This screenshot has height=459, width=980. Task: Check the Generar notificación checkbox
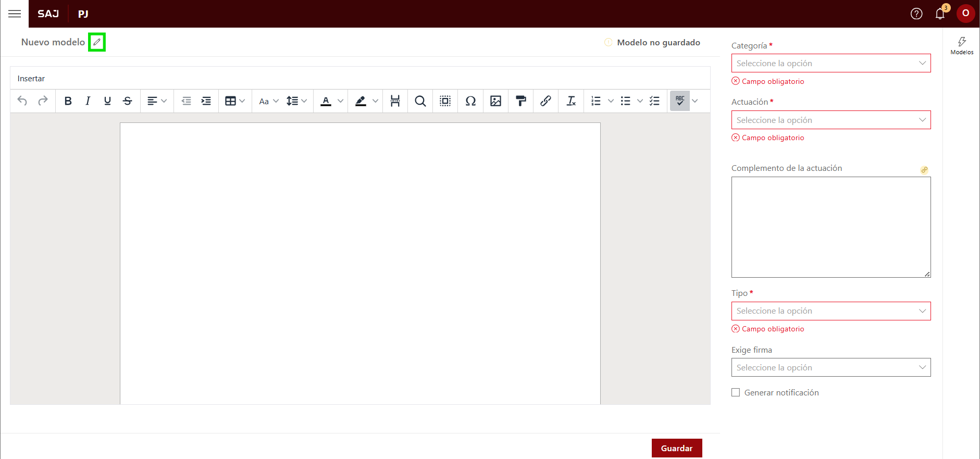(x=736, y=392)
